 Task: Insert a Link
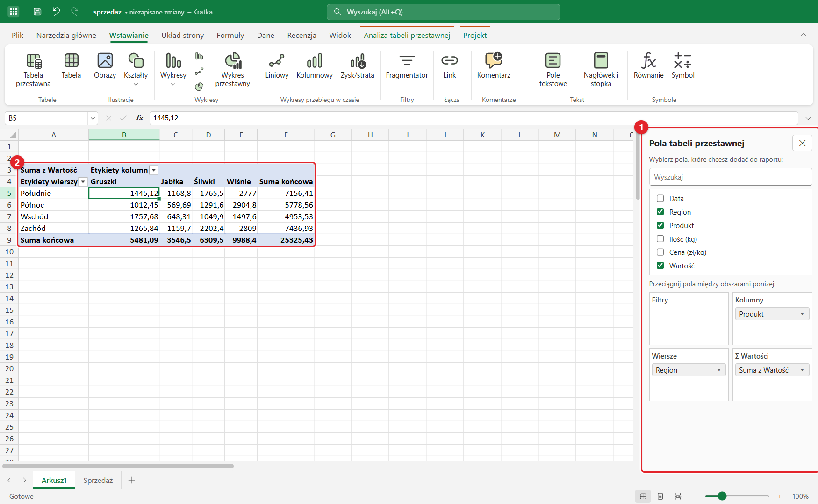click(x=450, y=66)
